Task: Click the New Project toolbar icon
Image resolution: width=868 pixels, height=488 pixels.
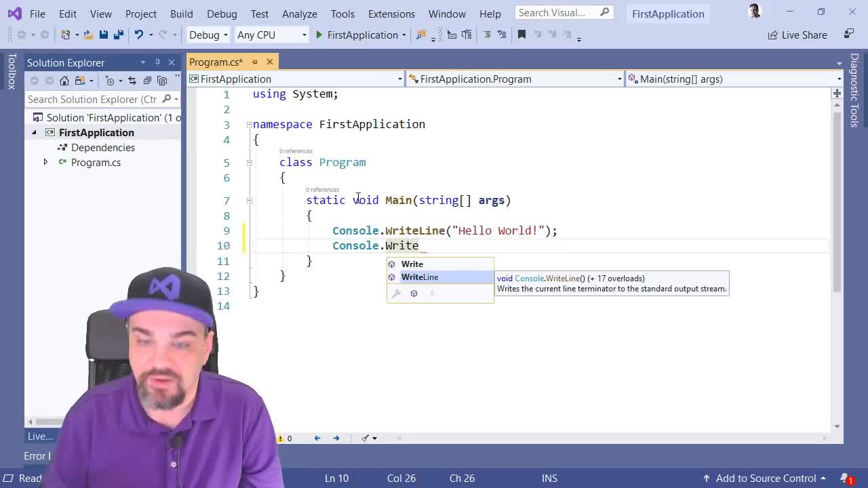Action: pos(66,35)
